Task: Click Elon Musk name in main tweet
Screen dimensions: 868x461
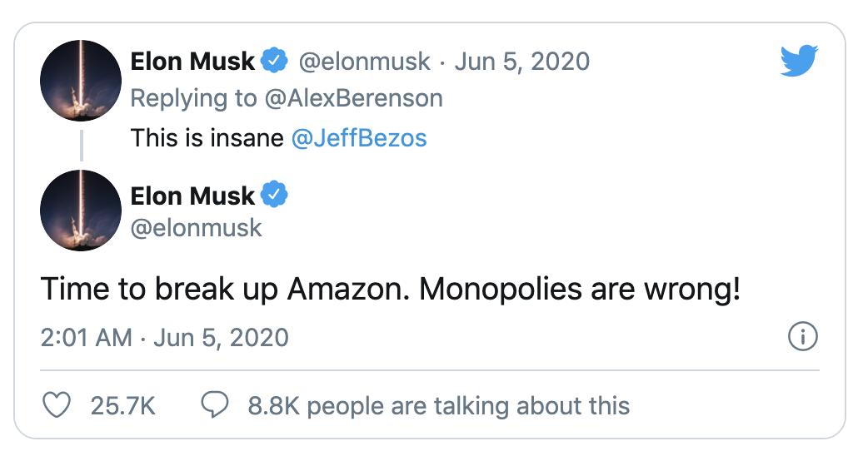Action: [192, 196]
